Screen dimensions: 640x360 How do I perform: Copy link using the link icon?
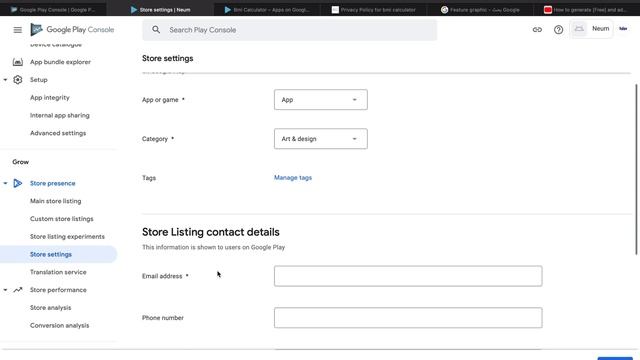537,29
